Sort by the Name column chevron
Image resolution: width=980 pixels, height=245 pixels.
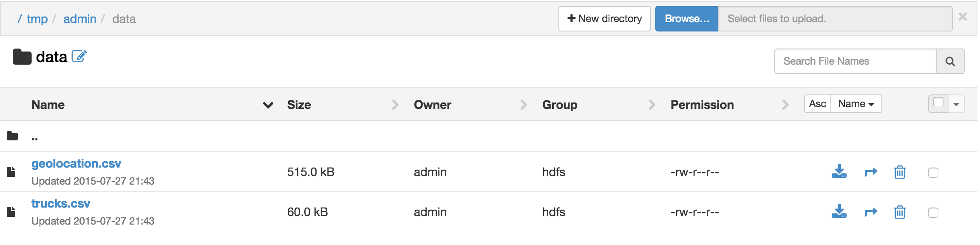268,105
